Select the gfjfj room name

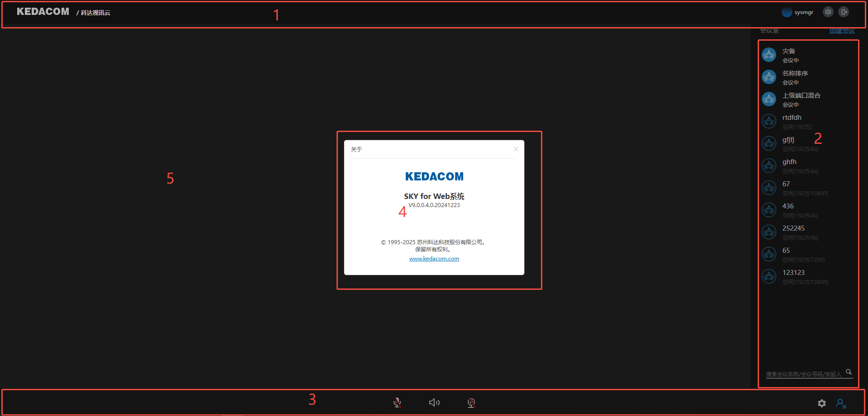[788, 140]
